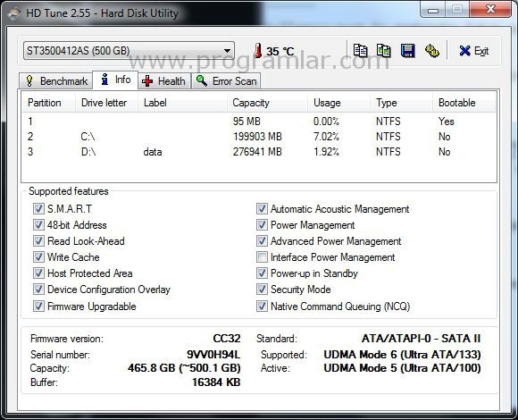Image resolution: width=518 pixels, height=420 pixels.
Task: Click the 'data' label cell
Action: 153,152
